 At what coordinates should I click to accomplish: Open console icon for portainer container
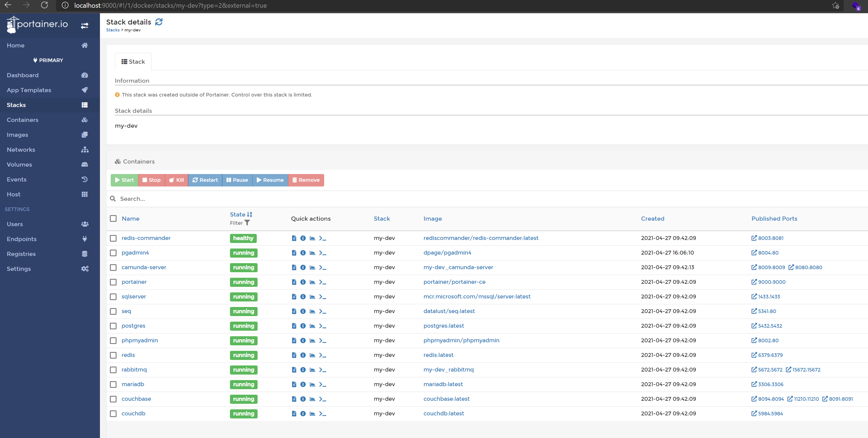click(x=322, y=282)
